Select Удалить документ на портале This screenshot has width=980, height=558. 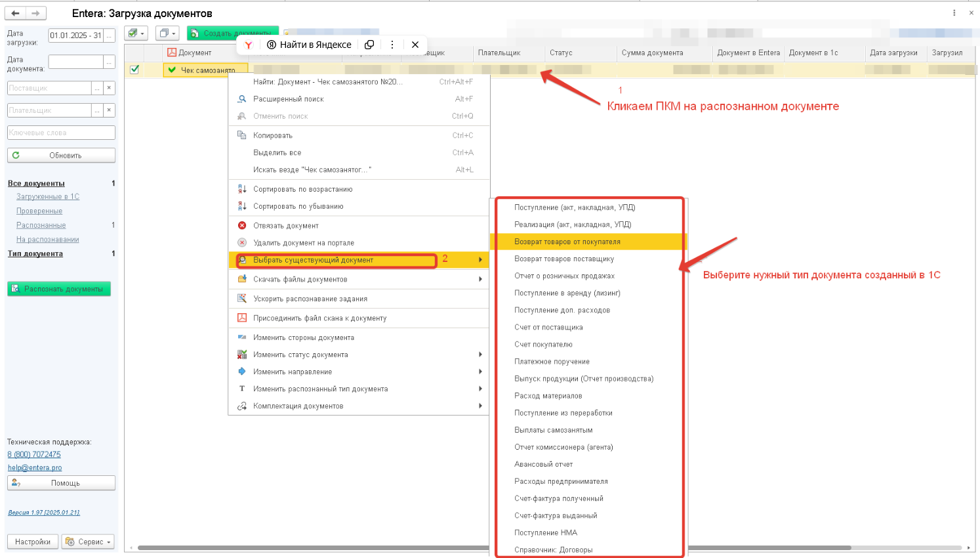click(x=359, y=243)
